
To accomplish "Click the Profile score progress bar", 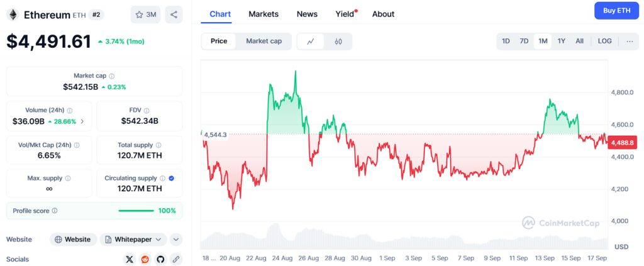I will pos(136,211).
